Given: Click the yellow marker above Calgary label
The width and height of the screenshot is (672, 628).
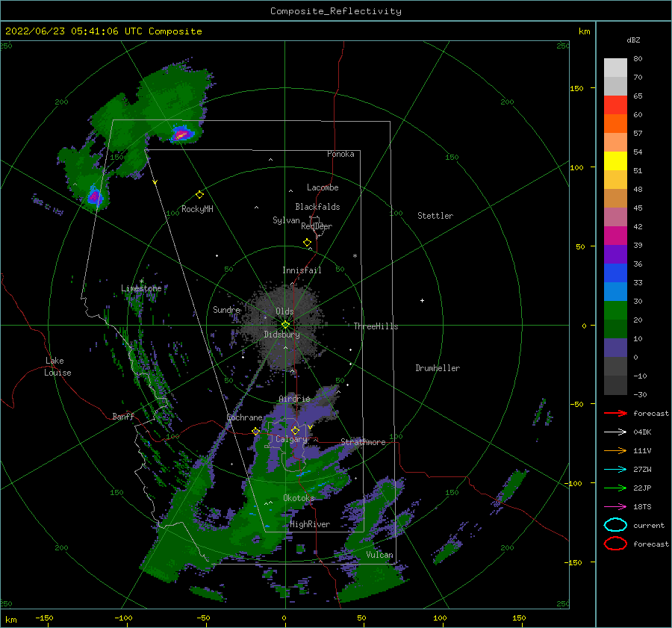Looking at the screenshot, I should click(295, 430).
